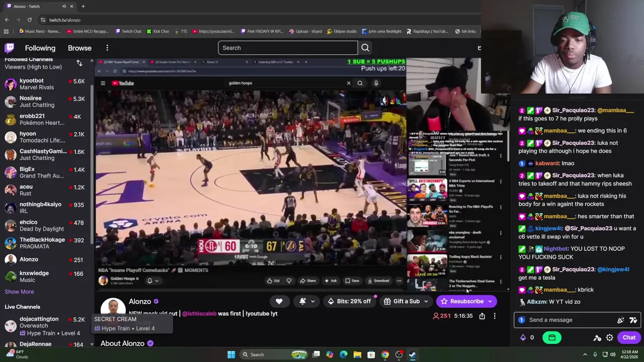The height and width of the screenshot is (362, 644).
Task: Open aceu Rust channel
Action: pyautogui.click(x=46, y=190)
